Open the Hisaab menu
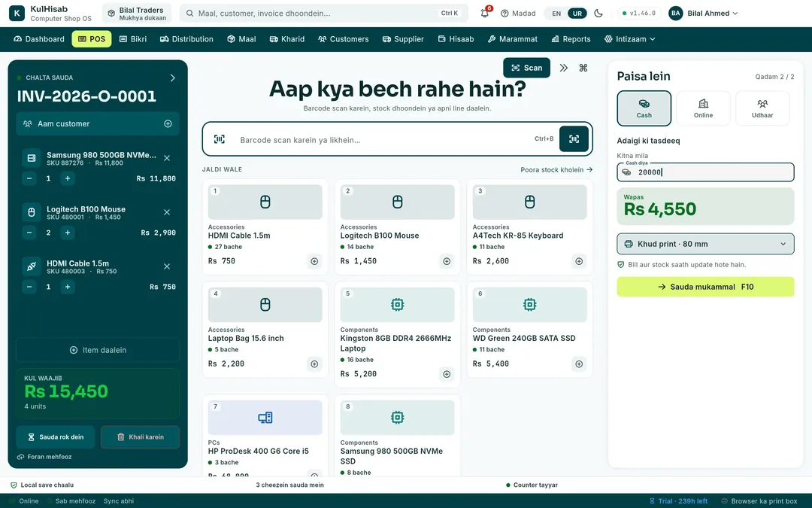Screen dimensions: 812x508 (456, 39)
